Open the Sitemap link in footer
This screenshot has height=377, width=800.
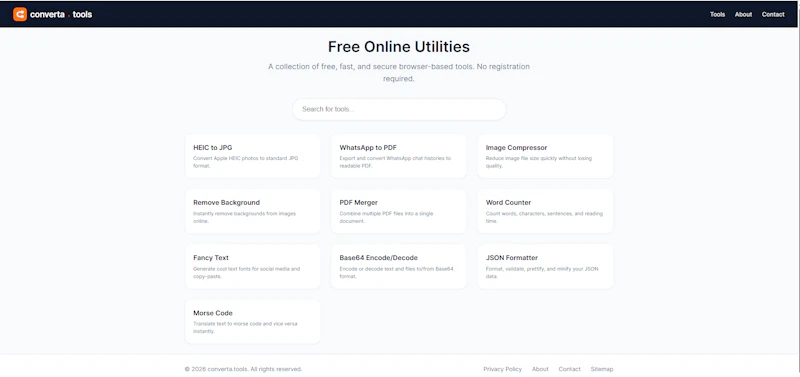(602, 369)
